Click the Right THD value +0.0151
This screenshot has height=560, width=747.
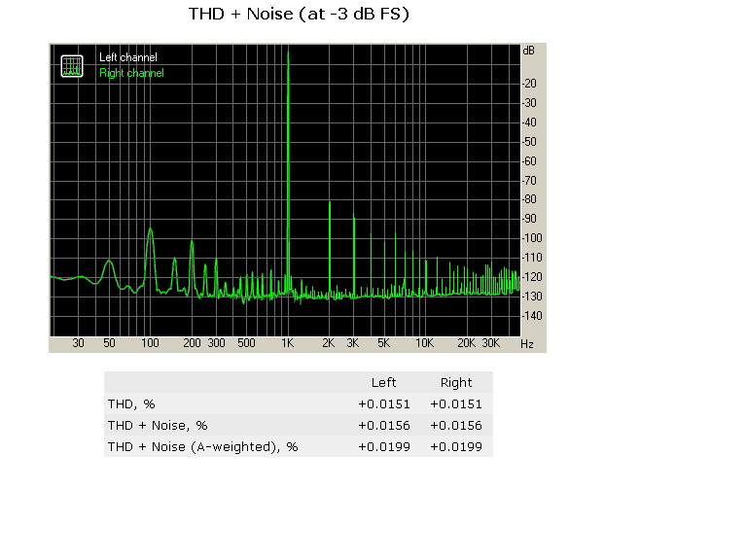[456, 404]
